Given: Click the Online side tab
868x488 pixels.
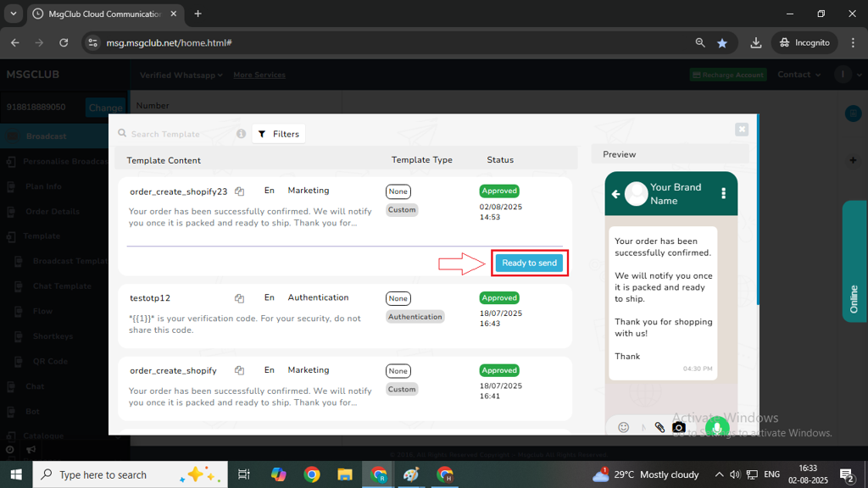Looking at the screenshot, I should [854, 261].
